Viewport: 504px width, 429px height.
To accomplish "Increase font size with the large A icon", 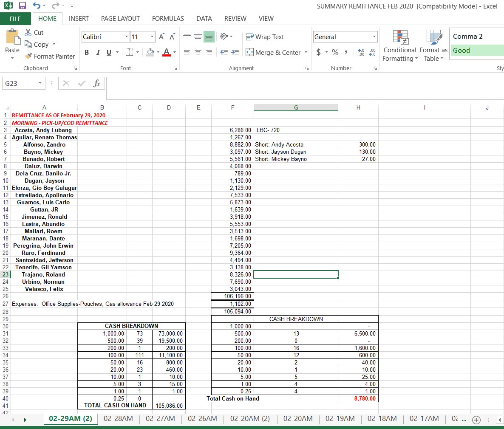I will pyautogui.click(x=161, y=37).
